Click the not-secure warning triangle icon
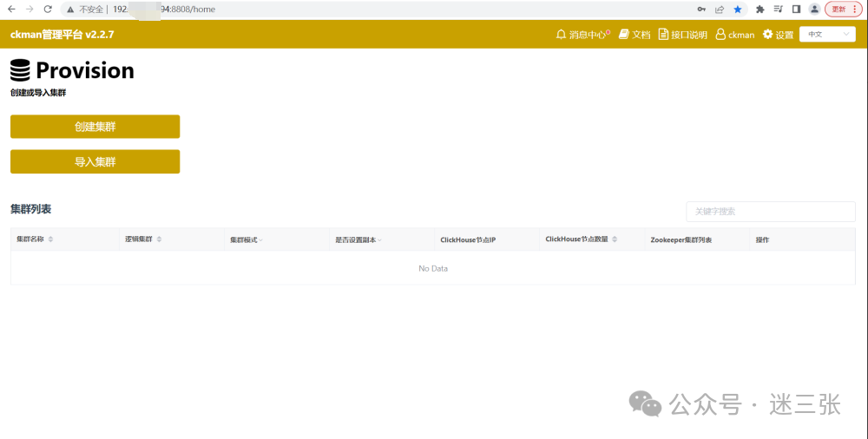 point(70,10)
